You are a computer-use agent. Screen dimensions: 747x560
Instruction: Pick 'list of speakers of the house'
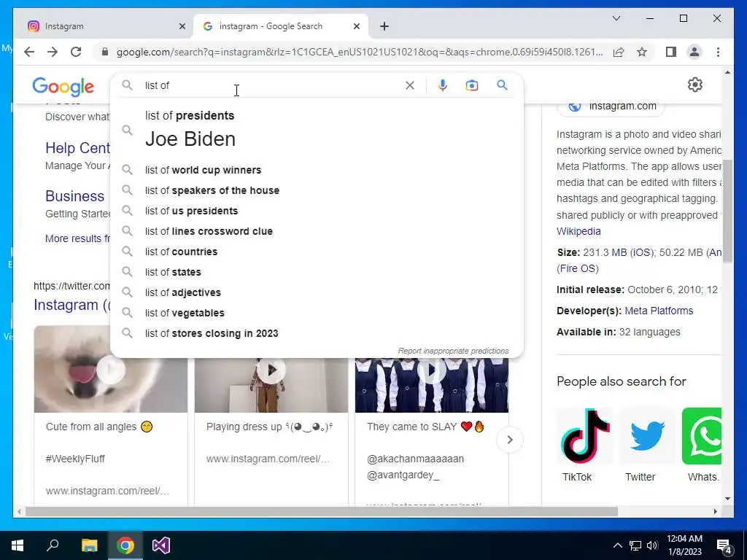[x=317, y=190]
